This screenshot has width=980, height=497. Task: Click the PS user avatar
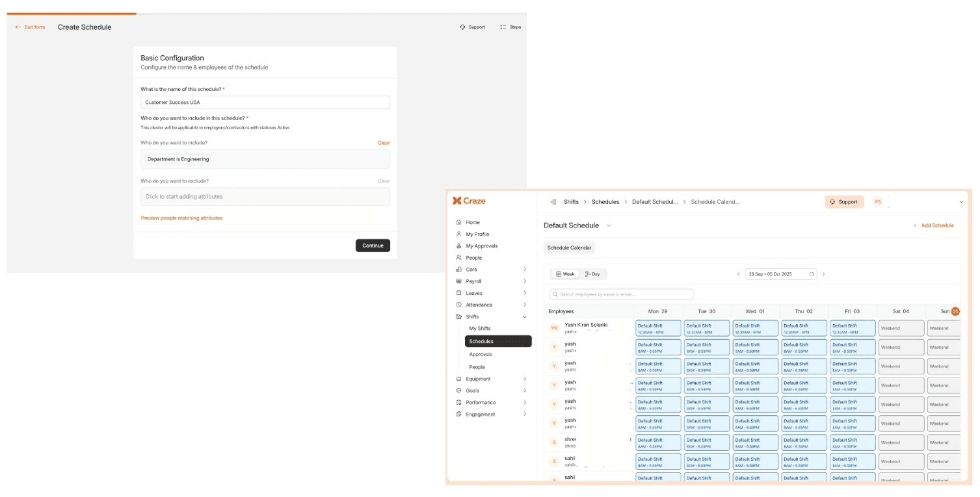click(x=877, y=202)
